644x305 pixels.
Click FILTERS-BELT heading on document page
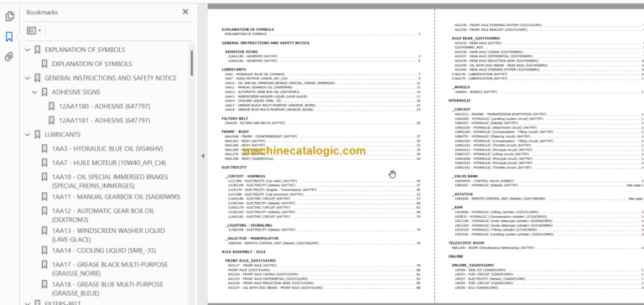pyautogui.click(x=235, y=118)
